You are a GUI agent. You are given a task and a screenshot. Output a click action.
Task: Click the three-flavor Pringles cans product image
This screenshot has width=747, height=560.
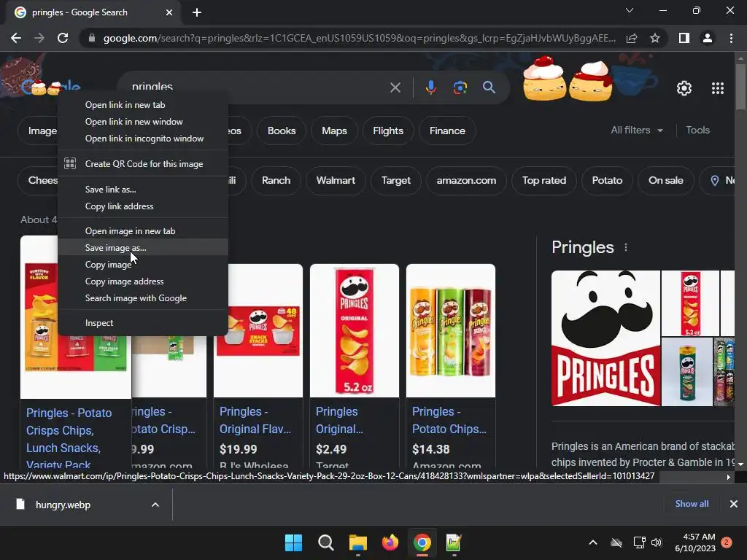[x=450, y=330]
